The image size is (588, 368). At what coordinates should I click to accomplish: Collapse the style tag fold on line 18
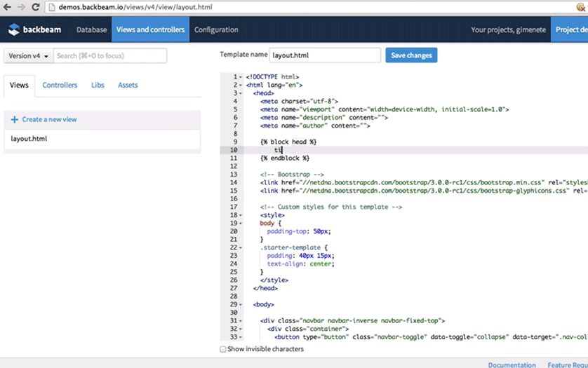tap(241, 215)
